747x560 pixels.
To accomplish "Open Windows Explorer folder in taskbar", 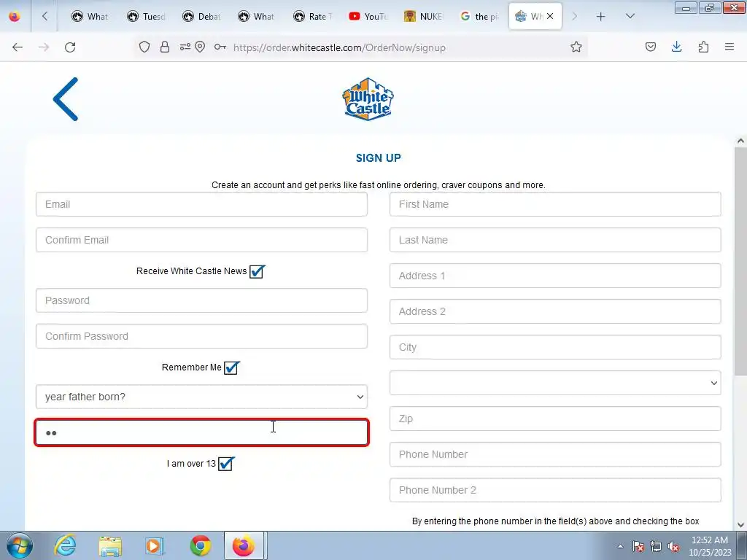I will pos(110,545).
